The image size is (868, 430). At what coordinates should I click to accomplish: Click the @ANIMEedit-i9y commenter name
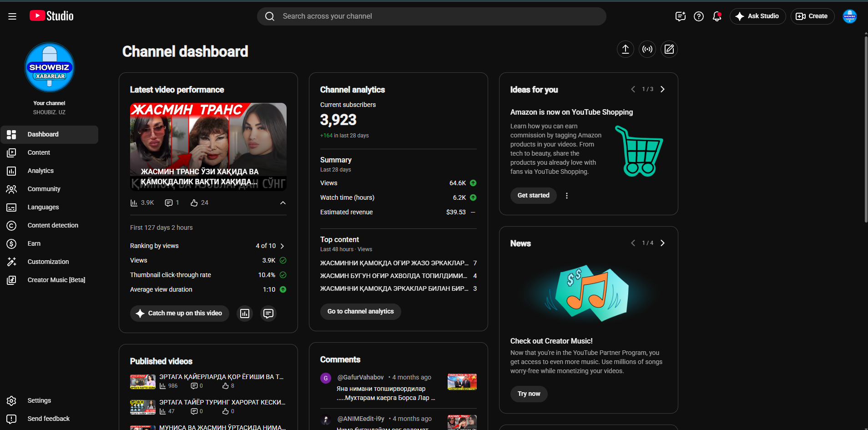coord(361,419)
